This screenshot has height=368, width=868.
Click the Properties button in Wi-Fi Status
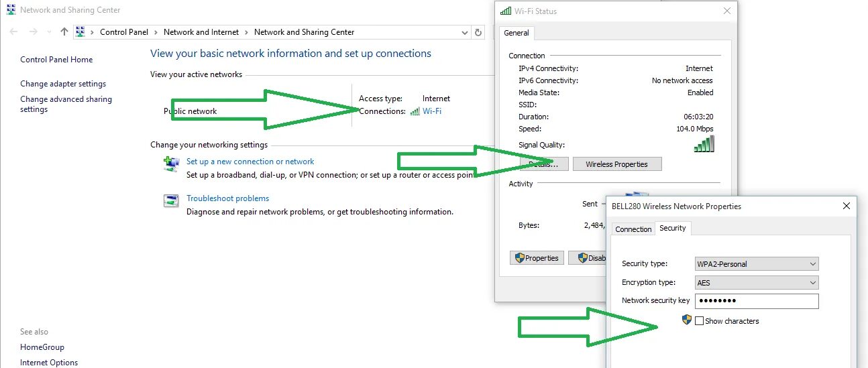pyautogui.click(x=537, y=258)
